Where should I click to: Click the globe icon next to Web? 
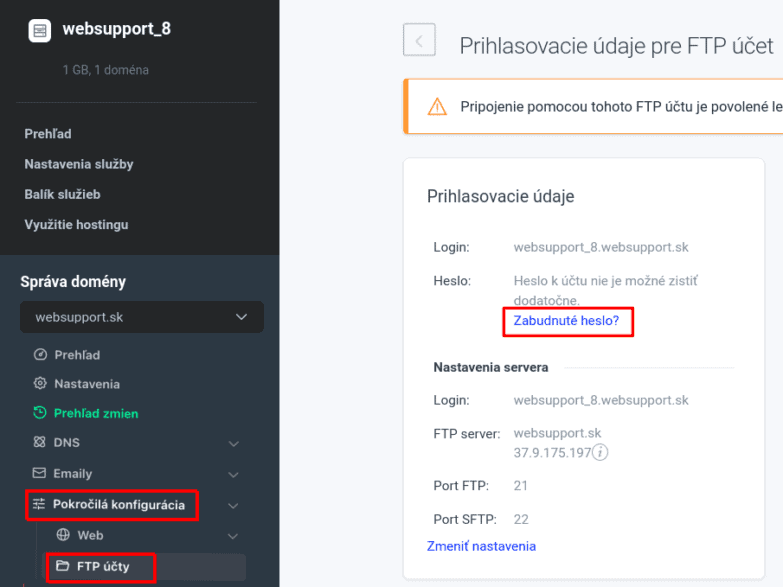point(63,535)
